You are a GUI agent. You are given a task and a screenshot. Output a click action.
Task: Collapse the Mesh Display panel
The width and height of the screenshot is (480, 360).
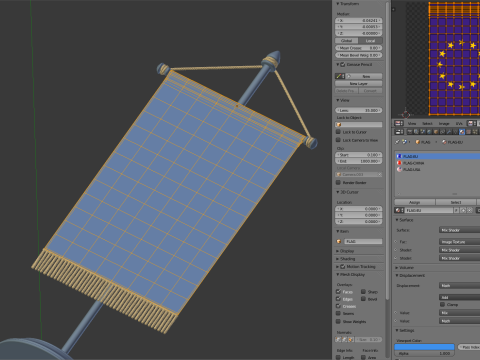(x=338, y=274)
